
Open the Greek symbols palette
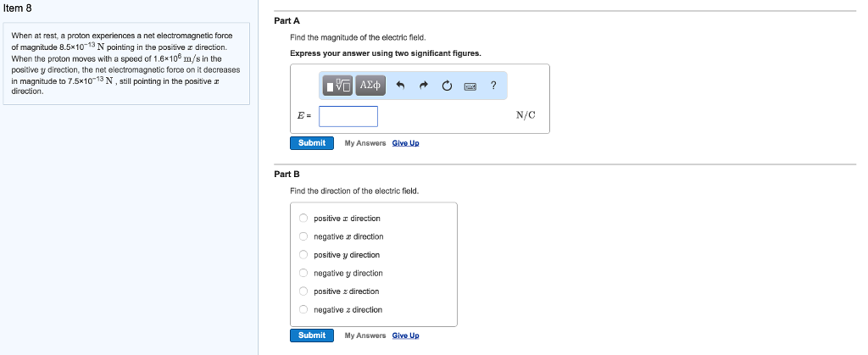coord(370,85)
